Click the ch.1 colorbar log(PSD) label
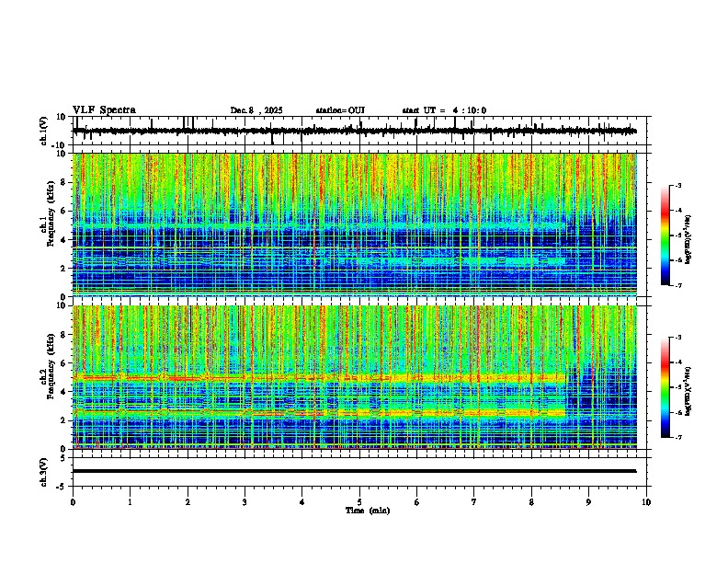728x563 pixels. tap(688, 240)
